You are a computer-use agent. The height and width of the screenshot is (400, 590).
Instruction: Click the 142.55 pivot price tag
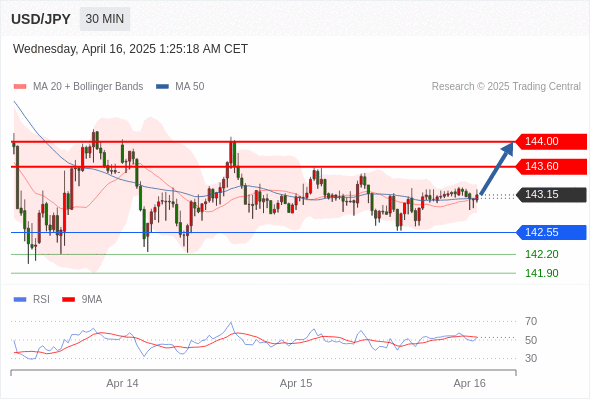tap(550, 232)
